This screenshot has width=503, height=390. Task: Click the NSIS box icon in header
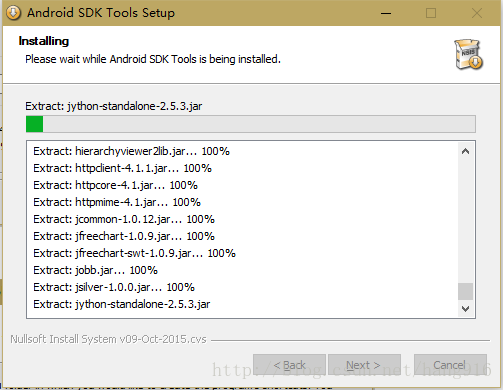[x=468, y=54]
